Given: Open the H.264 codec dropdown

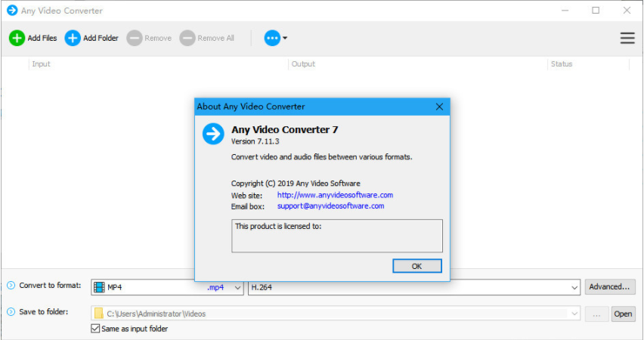Looking at the screenshot, I should pos(414,287).
